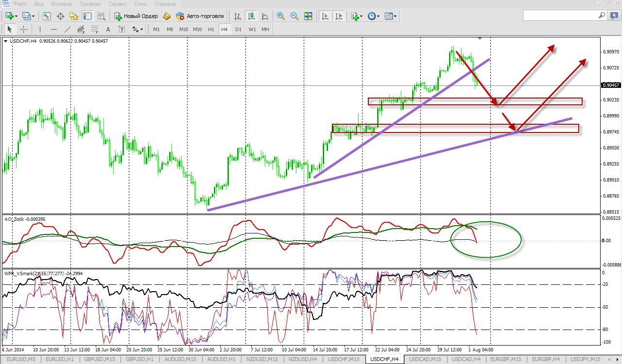Open the Market Watch window icon
This screenshot has height=364, width=622.
pos(47,16)
